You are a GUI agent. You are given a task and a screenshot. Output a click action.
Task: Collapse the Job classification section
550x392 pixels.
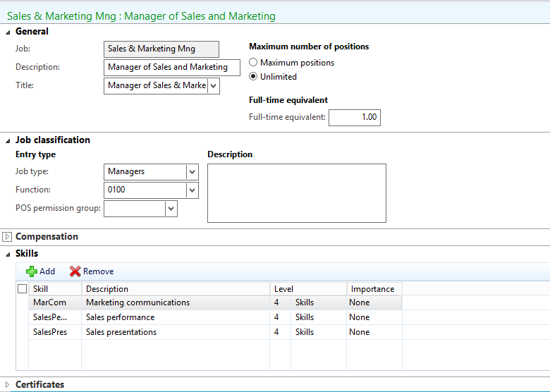(x=8, y=140)
